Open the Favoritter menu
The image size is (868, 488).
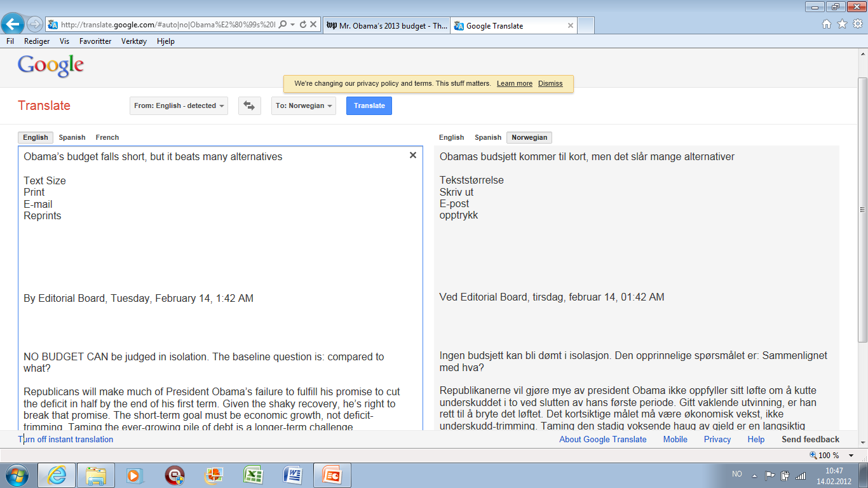click(x=95, y=41)
